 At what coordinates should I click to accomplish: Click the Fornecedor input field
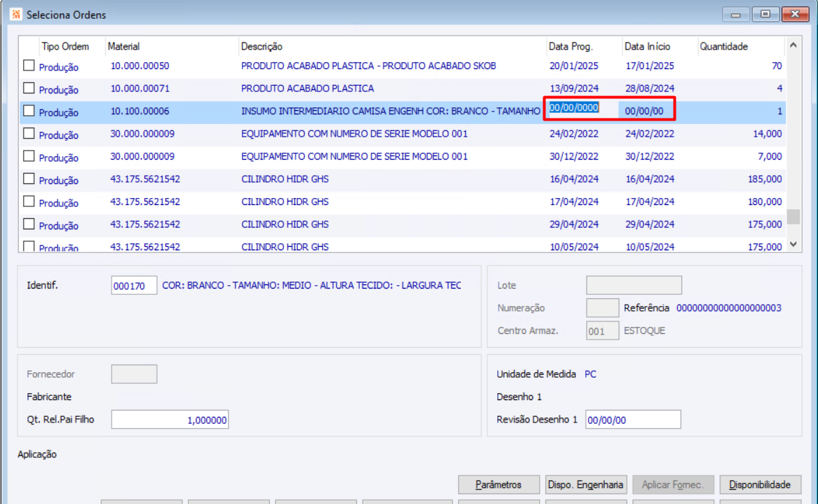134,374
